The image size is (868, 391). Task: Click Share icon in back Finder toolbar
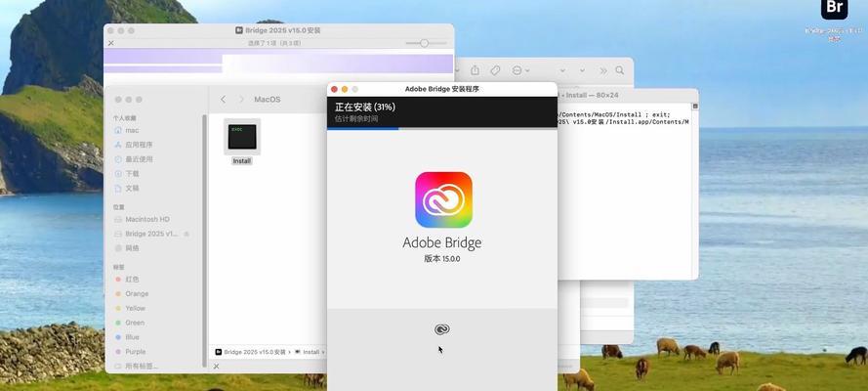pos(475,70)
